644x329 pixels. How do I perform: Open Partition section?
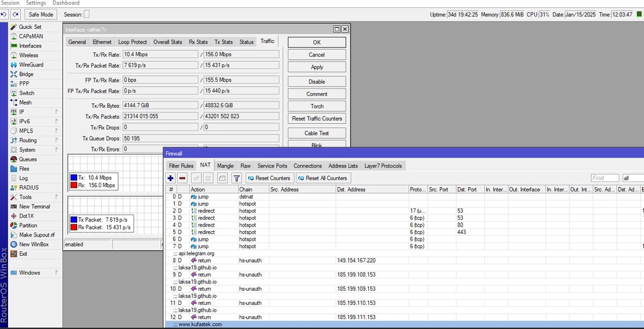28,225
